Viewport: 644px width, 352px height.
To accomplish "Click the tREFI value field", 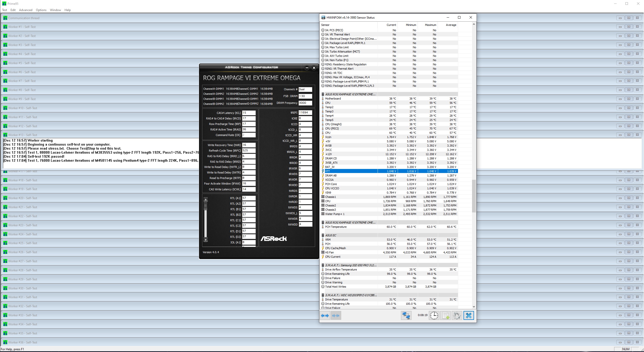I will [x=305, y=113].
